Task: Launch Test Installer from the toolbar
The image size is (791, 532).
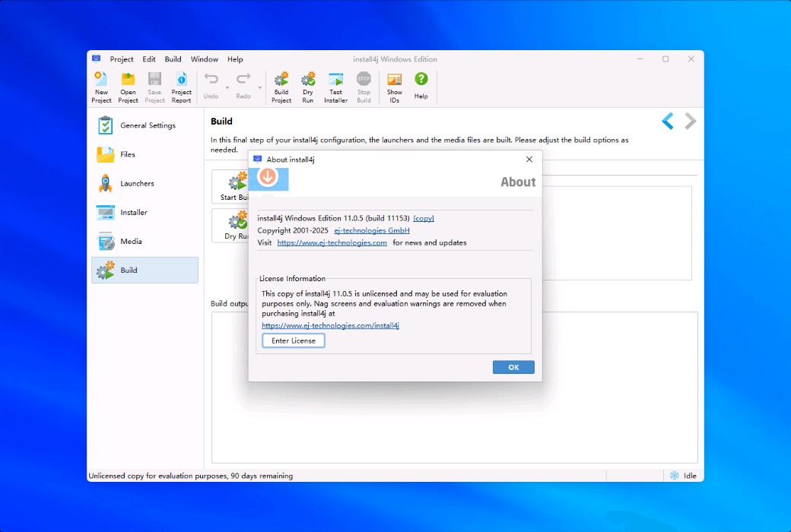Action: coord(336,87)
